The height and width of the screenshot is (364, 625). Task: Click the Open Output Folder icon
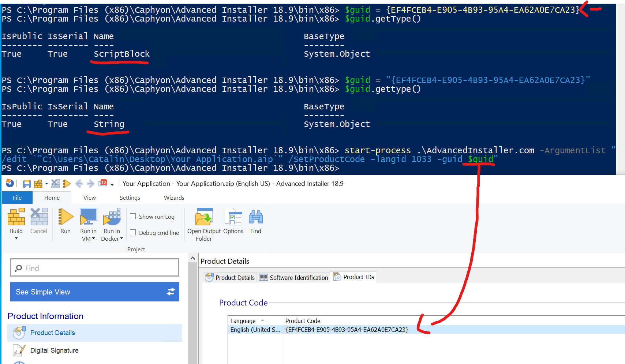204,217
